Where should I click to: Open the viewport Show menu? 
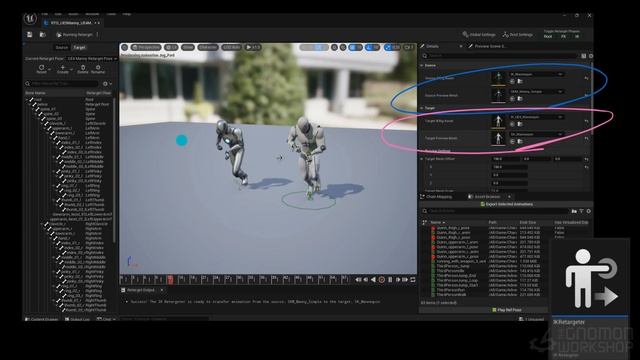[x=188, y=47]
